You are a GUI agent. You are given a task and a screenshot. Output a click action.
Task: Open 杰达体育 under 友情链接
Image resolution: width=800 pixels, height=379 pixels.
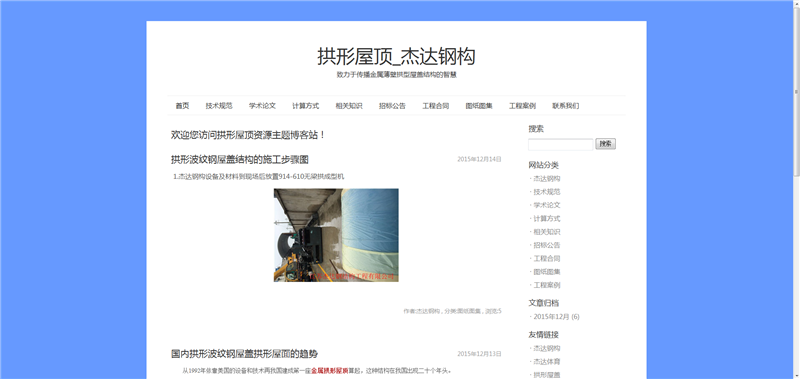547,362
